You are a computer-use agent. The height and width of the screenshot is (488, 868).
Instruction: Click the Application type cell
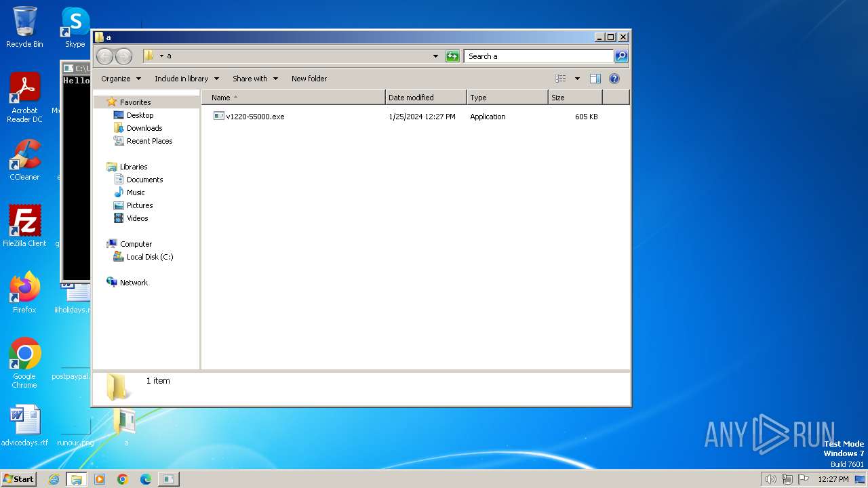[x=488, y=117]
